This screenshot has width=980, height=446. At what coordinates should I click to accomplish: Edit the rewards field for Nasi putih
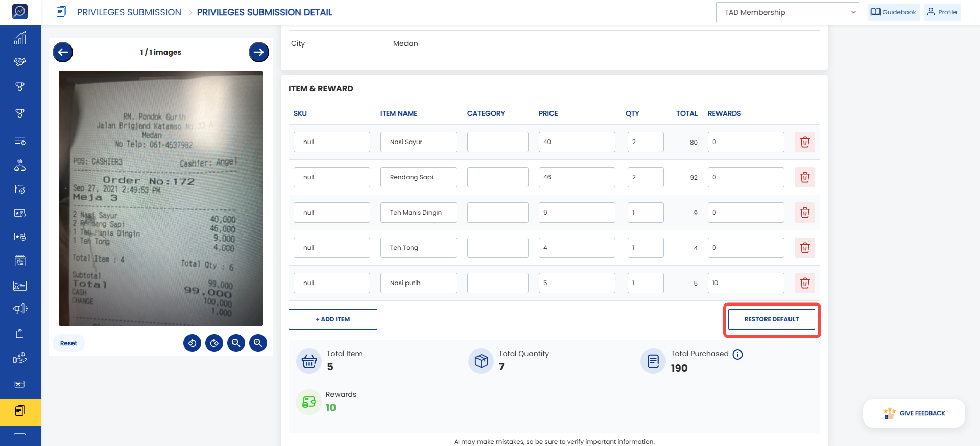tap(746, 283)
